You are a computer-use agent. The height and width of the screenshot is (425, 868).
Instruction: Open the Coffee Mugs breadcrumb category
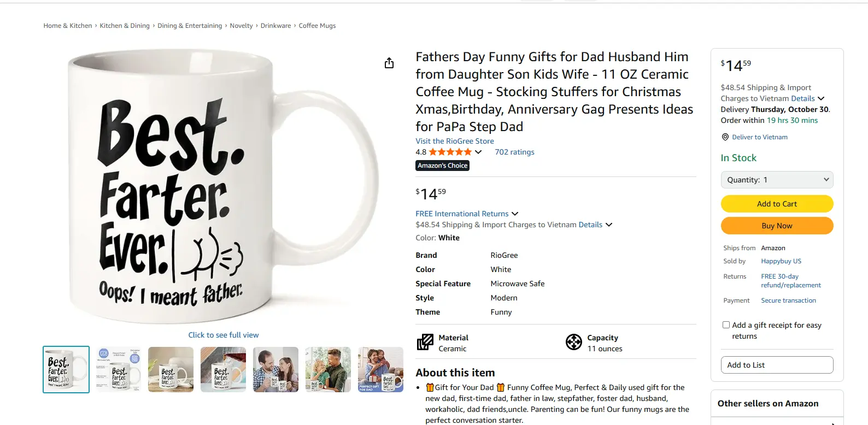coord(317,25)
